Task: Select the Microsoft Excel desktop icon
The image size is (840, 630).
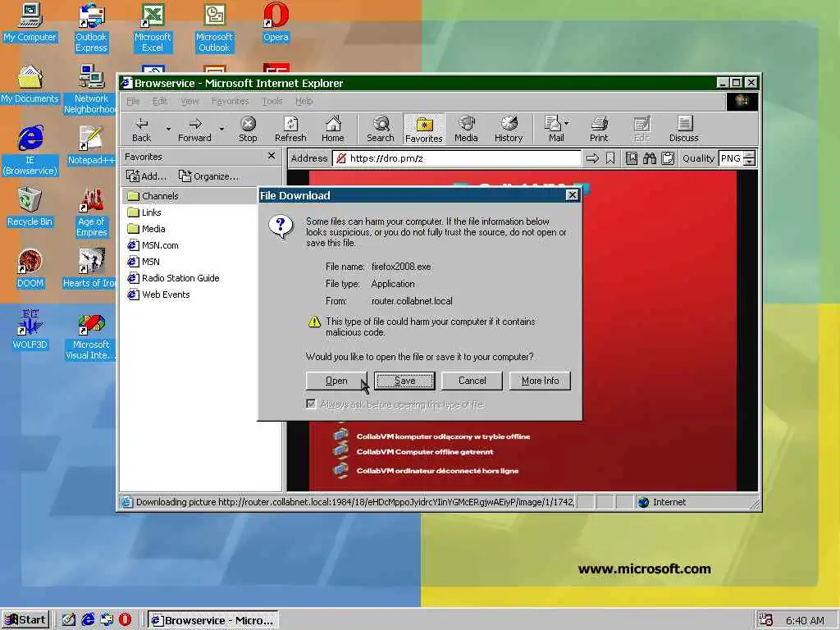Action: pyautogui.click(x=153, y=27)
